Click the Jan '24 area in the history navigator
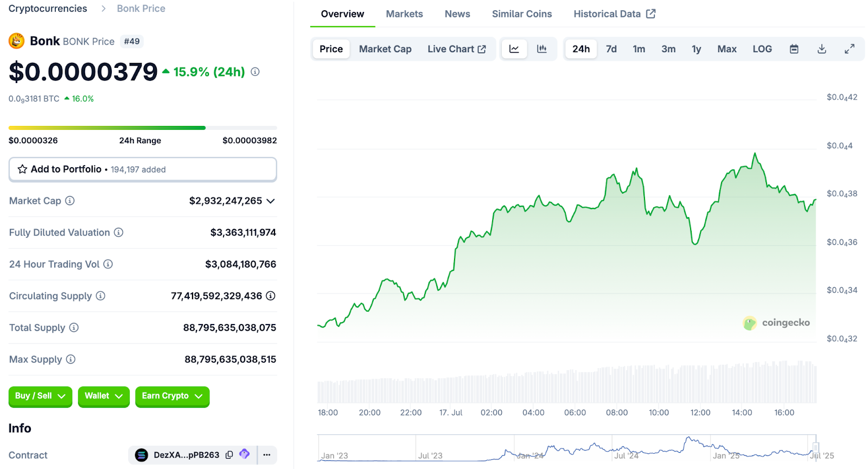The image size is (868, 469). (x=530, y=455)
